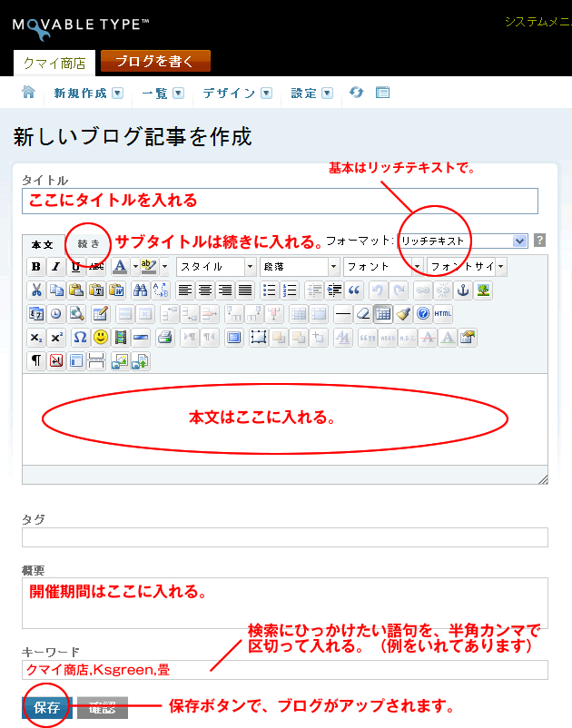572x728 pixels.
Task: Click the Copy icon in toolbar
Action: click(56, 290)
